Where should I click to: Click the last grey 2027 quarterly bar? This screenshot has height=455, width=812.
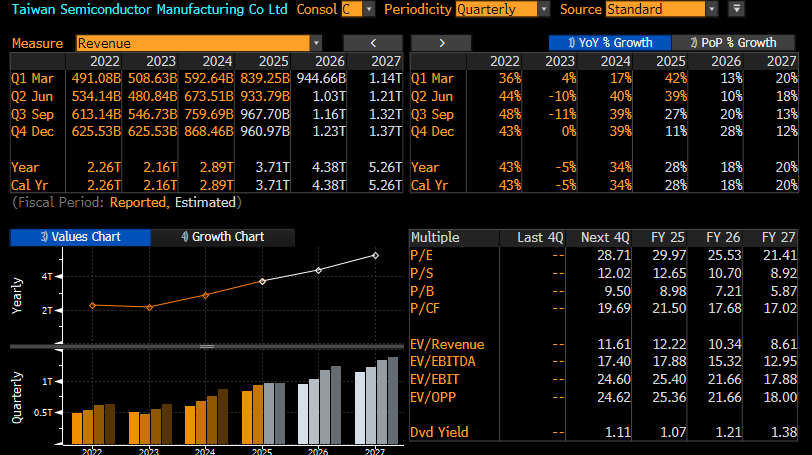(392, 400)
